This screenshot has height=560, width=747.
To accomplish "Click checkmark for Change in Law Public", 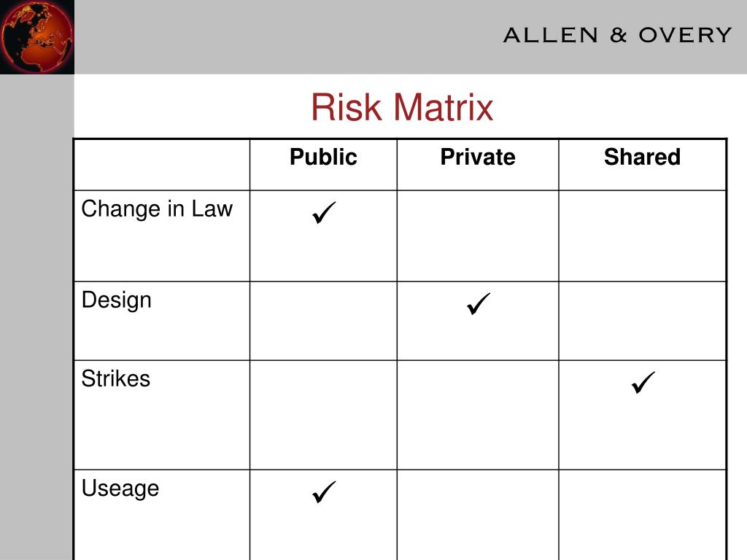I will [324, 212].
